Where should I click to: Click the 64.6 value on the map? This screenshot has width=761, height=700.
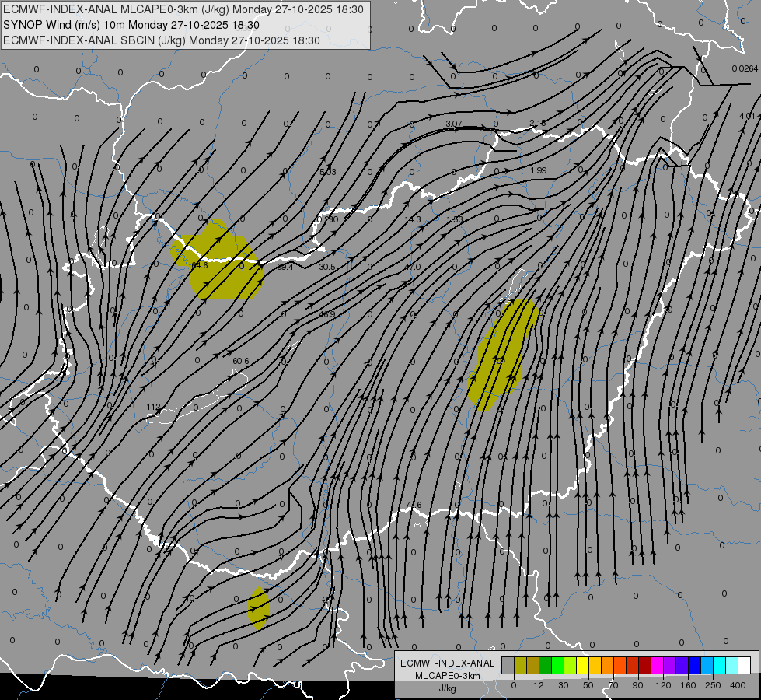pos(200,266)
